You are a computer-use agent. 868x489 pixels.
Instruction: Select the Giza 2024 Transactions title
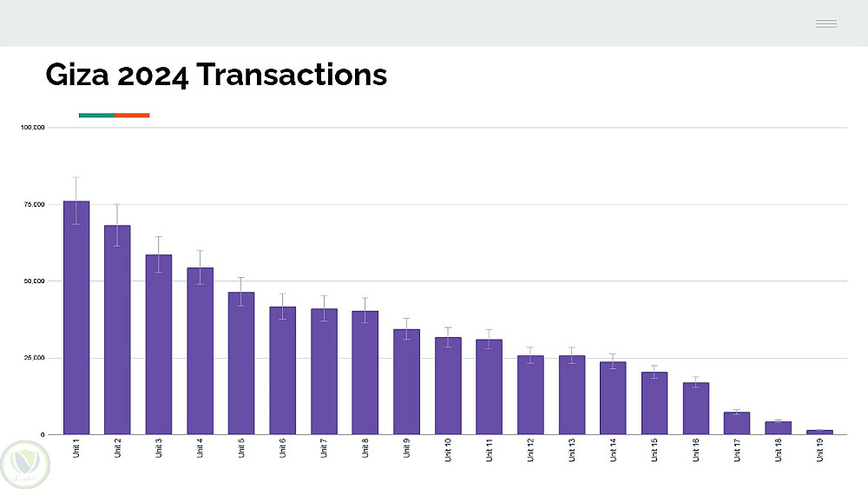pyautogui.click(x=216, y=76)
